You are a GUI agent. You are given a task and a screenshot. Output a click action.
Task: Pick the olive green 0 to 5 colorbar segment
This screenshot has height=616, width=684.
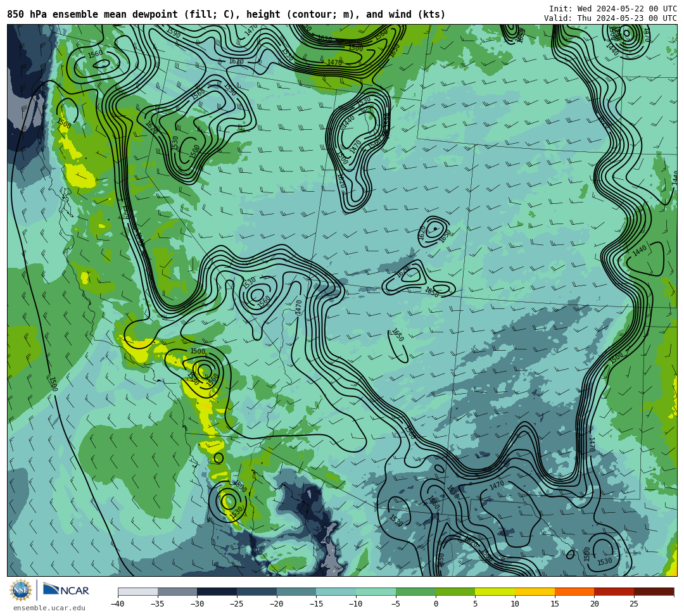(x=455, y=592)
